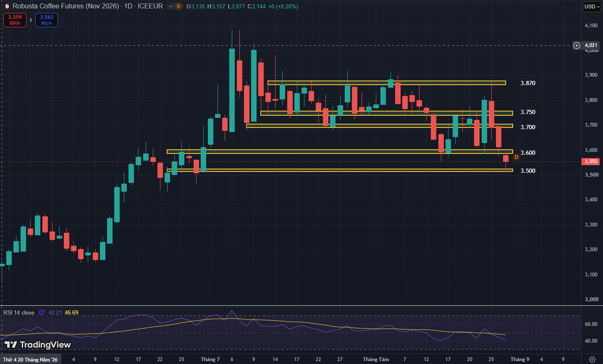Click the faint fullscreen frame icon near USD
Viewport: 603px width, 364px height.
(574, 6)
